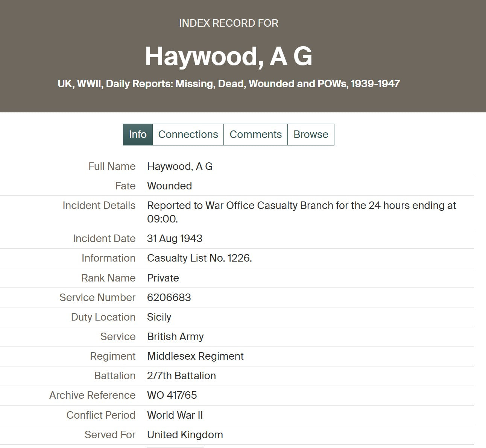Select the Info tab

click(138, 135)
